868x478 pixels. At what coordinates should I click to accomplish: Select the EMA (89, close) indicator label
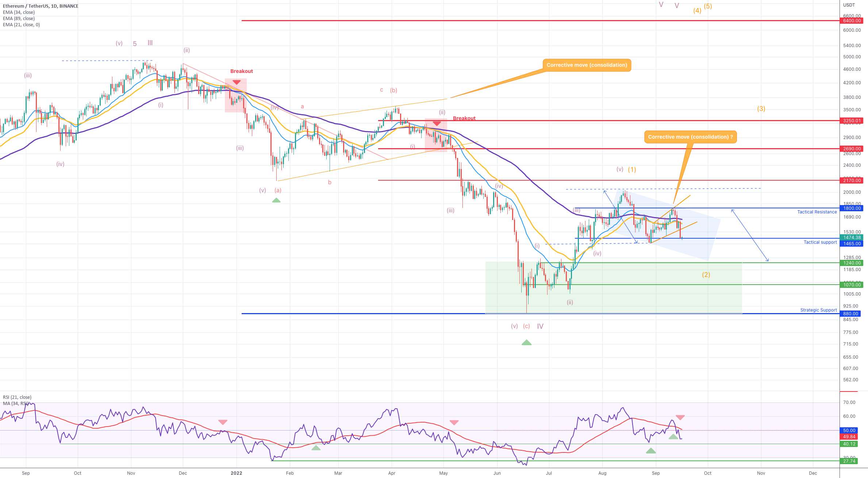pyautogui.click(x=19, y=19)
